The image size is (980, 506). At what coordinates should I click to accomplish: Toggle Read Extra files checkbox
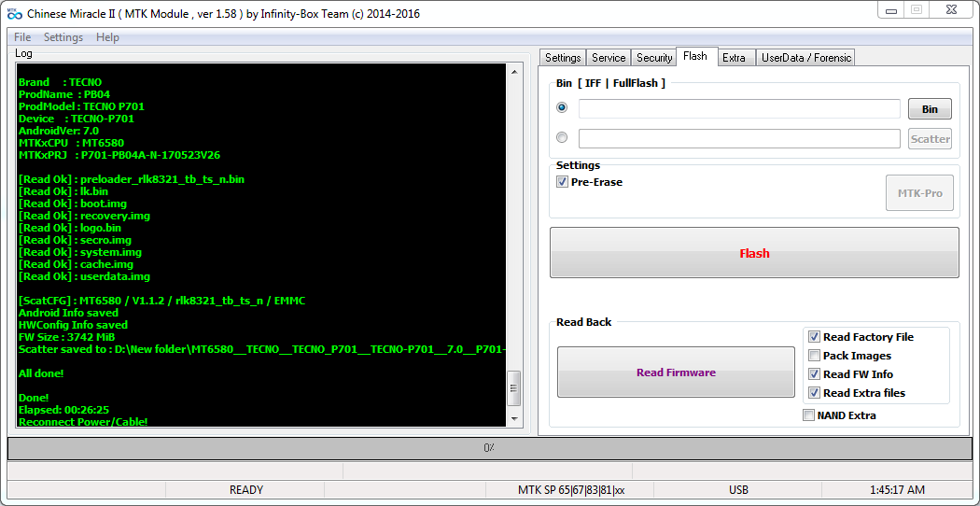814,393
